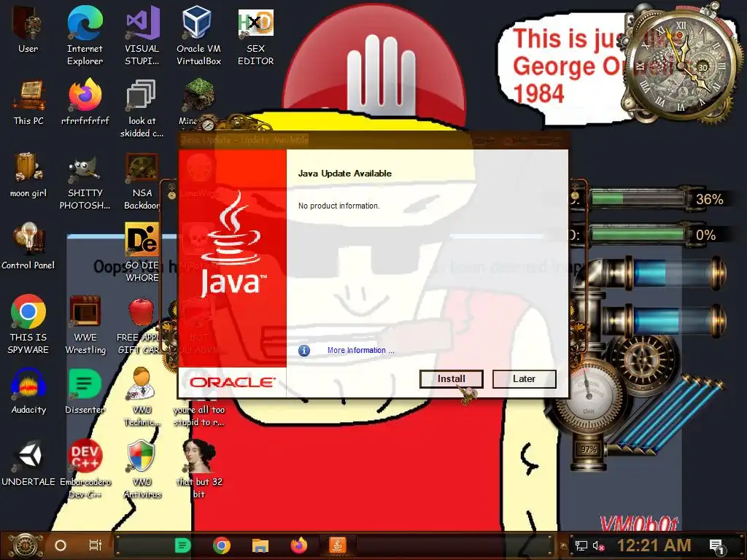Image resolution: width=747 pixels, height=560 pixels.
Task: Open the Firefox icon labeled rfrrfrfrfrf
Action: 85,102
